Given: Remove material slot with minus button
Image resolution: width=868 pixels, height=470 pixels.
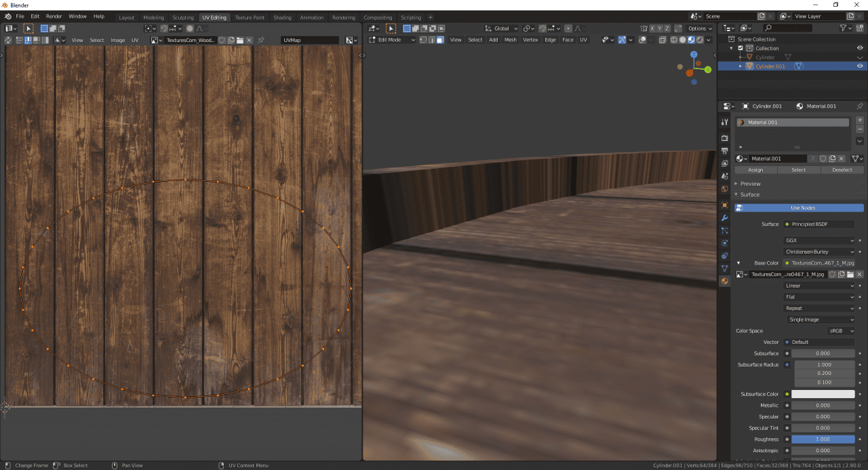Looking at the screenshot, I should pyautogui.click(x=860, y=129).
